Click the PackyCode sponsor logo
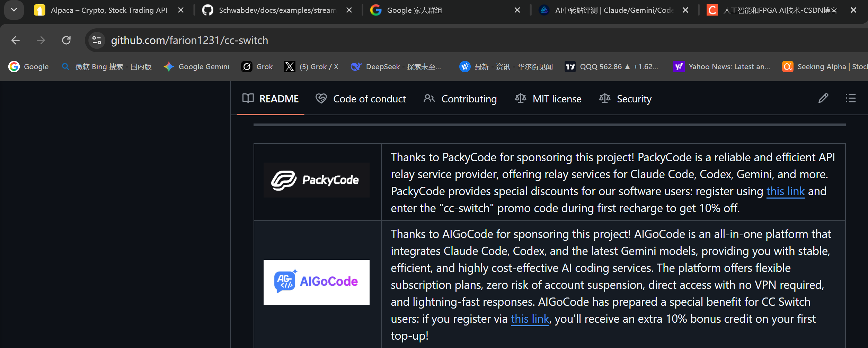This screenshot has width=868, height=348. [x=317, y=180]
